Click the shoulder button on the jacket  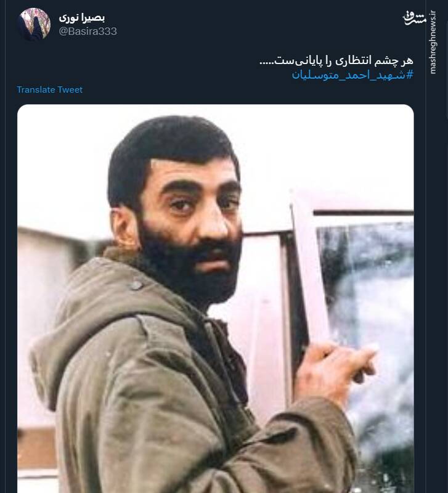[136, 285]
